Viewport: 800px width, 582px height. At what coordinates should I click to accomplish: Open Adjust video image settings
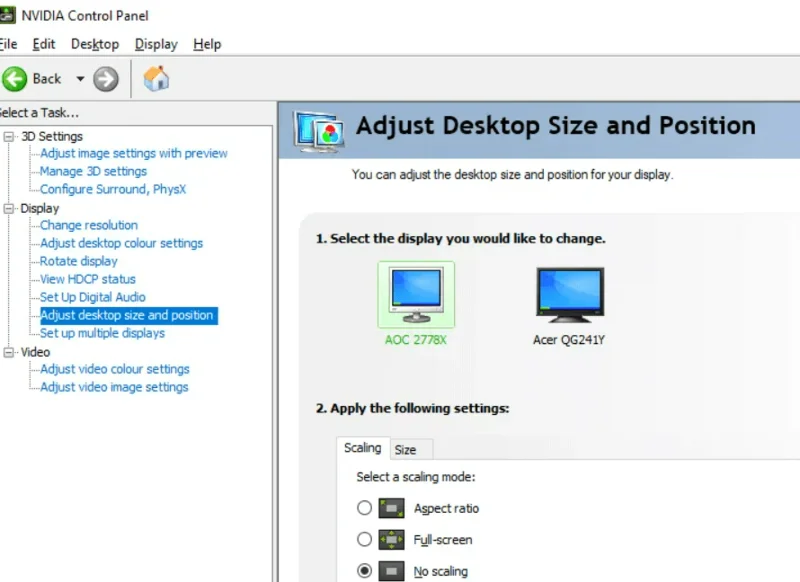(x=114, y=387)
